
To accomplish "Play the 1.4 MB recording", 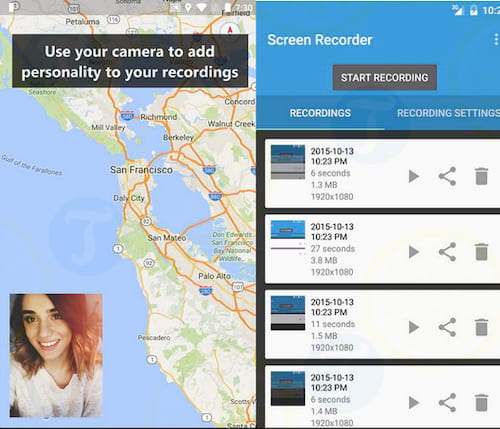I will [414, 403].
